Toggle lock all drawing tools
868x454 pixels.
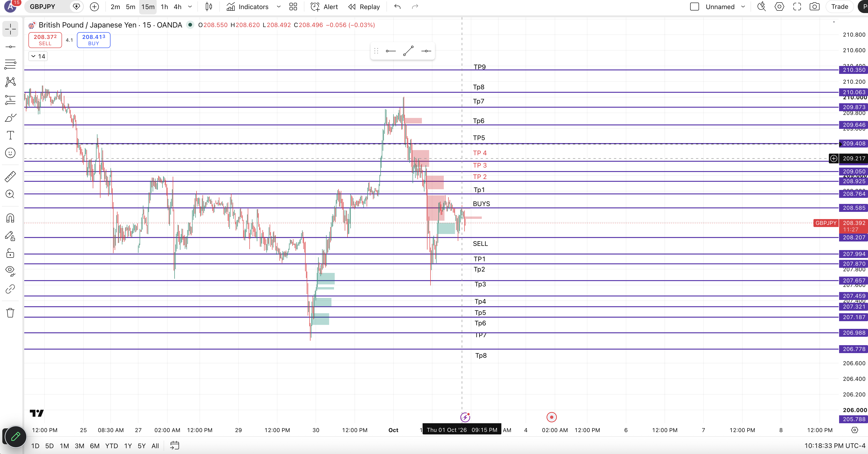(10, 253)
